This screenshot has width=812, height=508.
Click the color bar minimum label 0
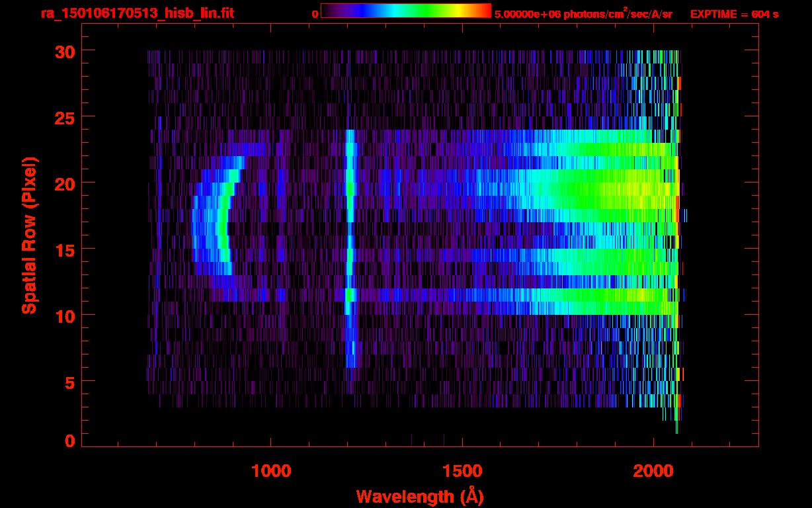tap(315, 14)
